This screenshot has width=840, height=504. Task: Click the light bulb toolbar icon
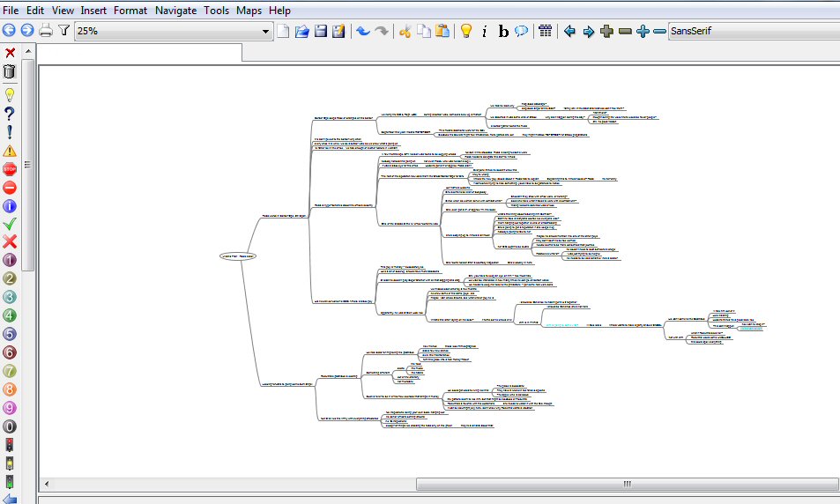click(x=466, y=31)
